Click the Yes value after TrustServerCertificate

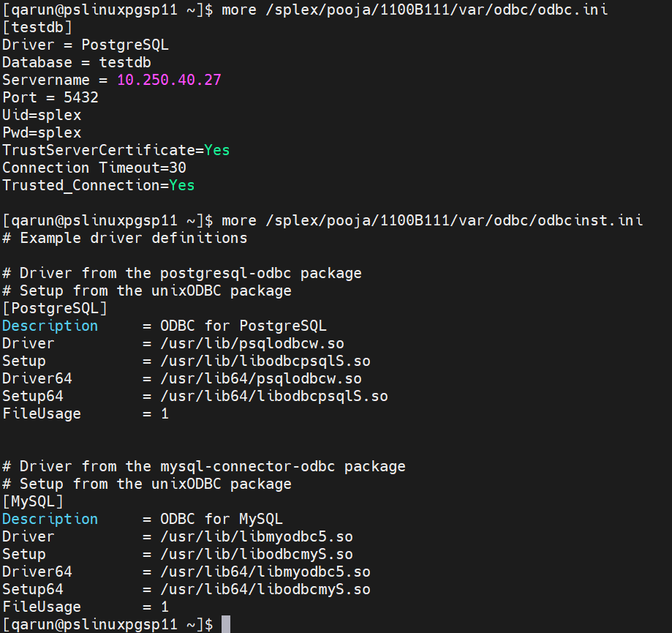click(x=217, y=150)
